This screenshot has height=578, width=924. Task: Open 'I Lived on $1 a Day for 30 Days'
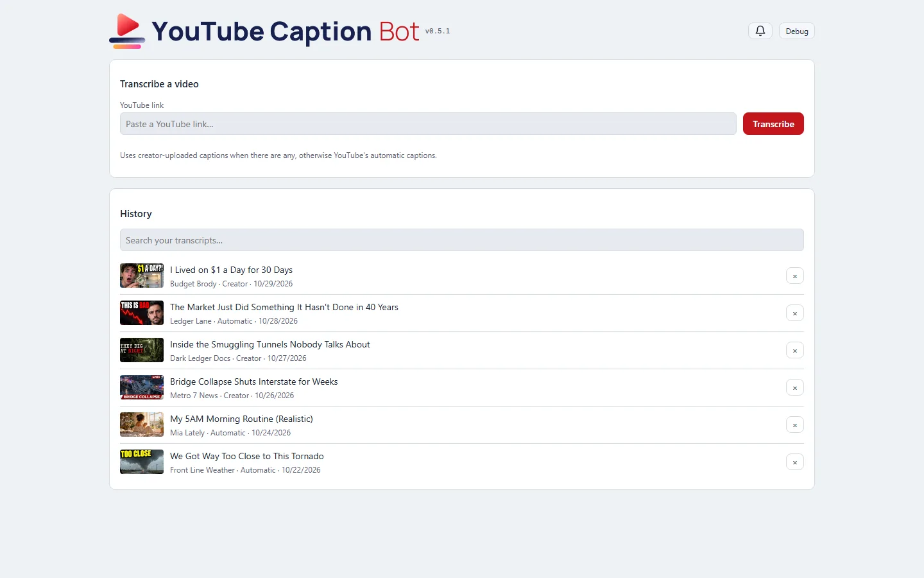point(231,270)
